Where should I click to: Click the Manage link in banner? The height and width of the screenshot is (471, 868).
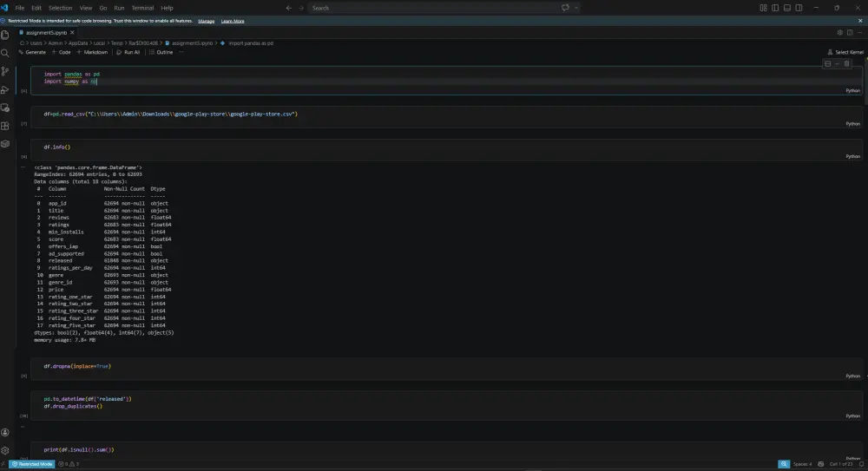coord(206,21)
